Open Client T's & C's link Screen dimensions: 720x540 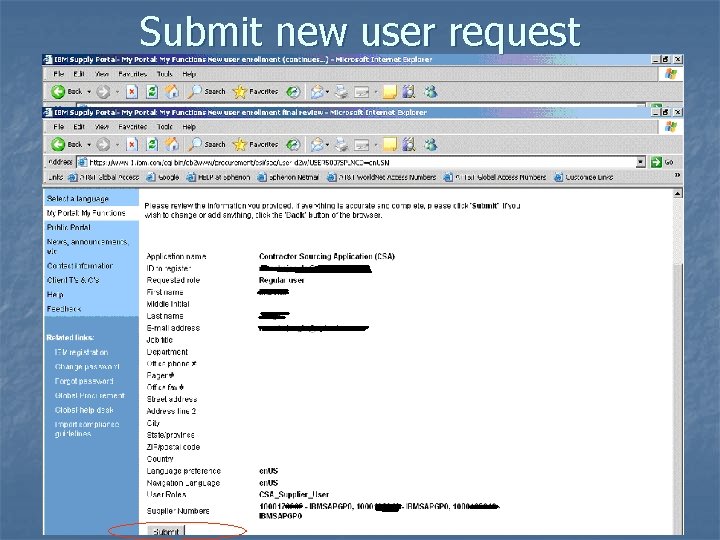[x=73, y=280]
